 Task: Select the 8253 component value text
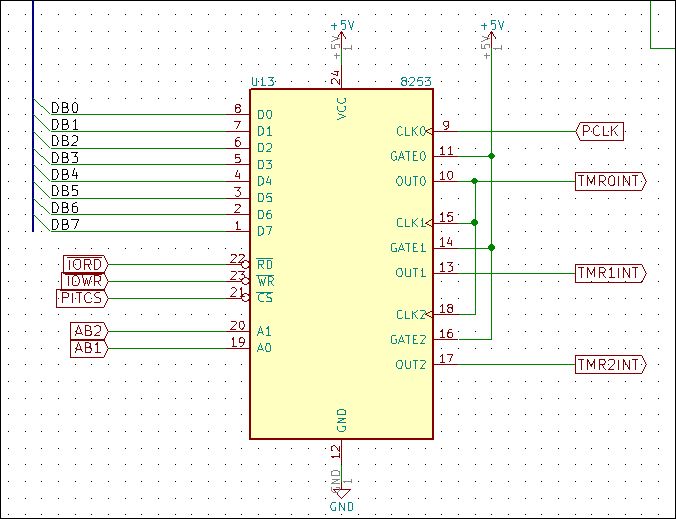416,81
